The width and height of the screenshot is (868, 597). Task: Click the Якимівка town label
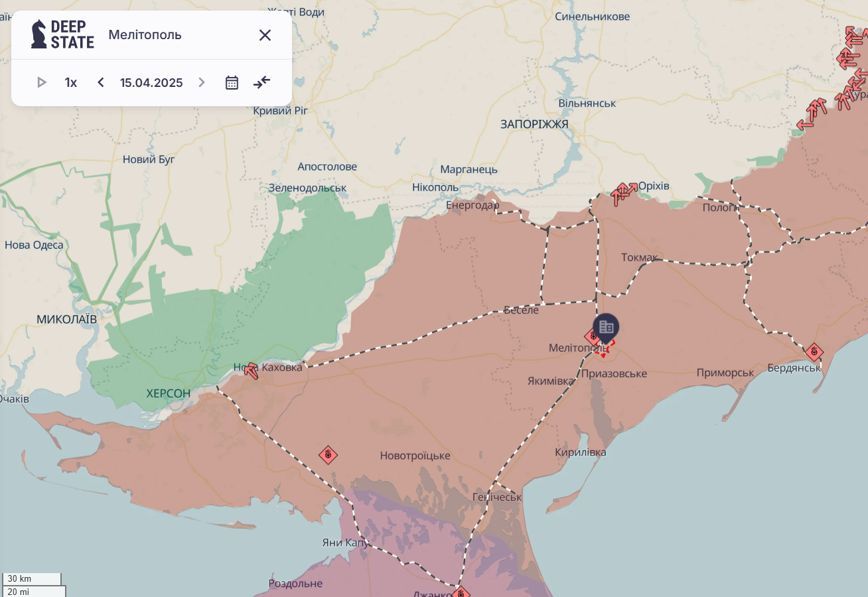coord(551,381)
